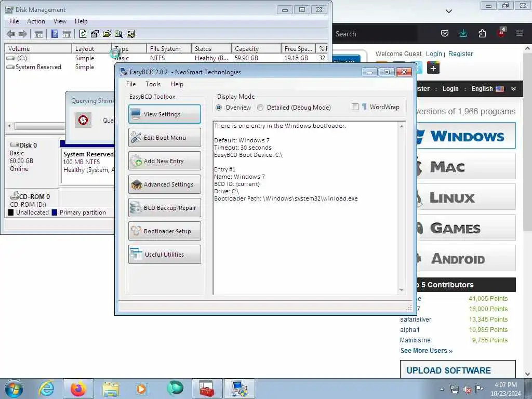
Task: Click Back arrow in Disk Management toolbar
Action: pyautogui.click(x=11, y=34)
